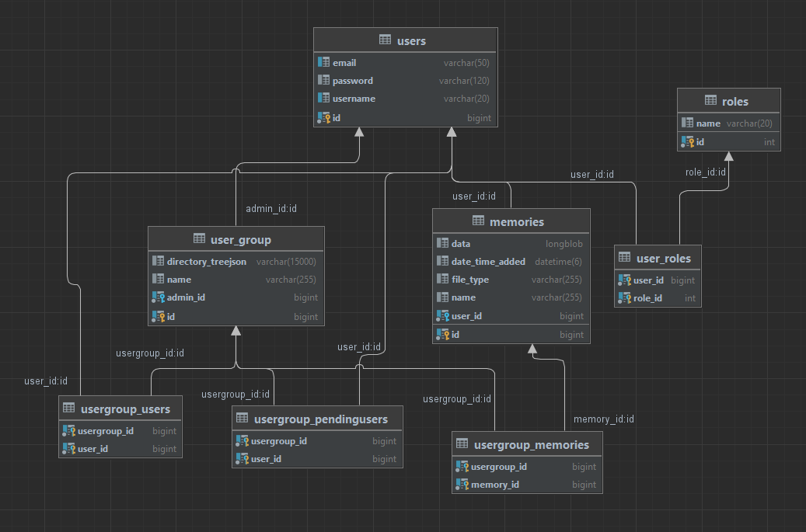The image size is (806, 532).
Task: Click the arrowhead pointing into user_group table
Action: point(236,330)
